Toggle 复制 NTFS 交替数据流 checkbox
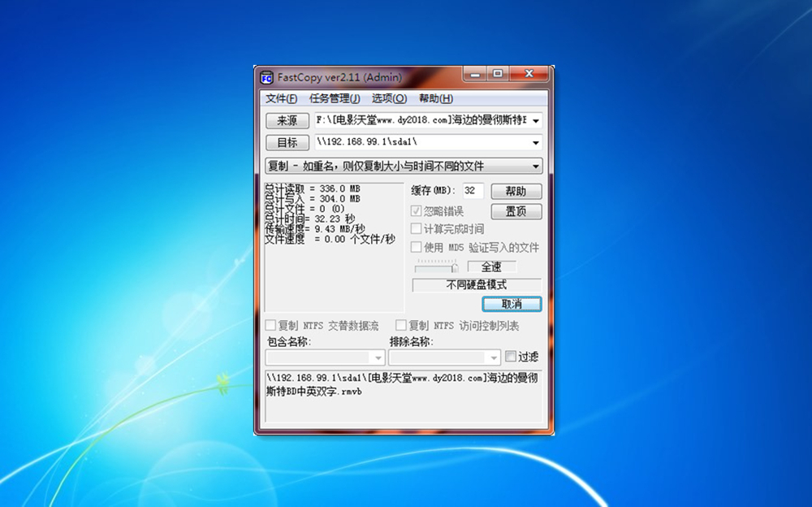 [x=270, y=325]
